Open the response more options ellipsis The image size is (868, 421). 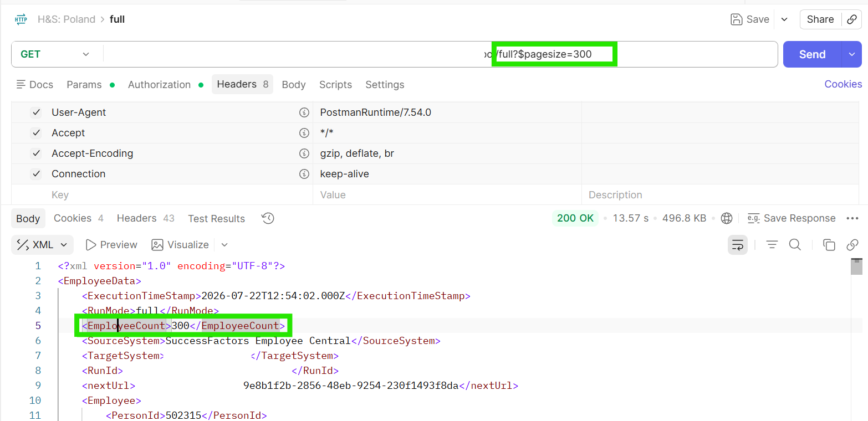click(852, 218)
